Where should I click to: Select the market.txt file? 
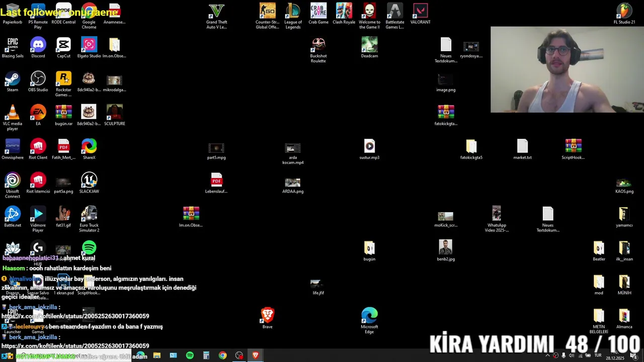point(522,149)
